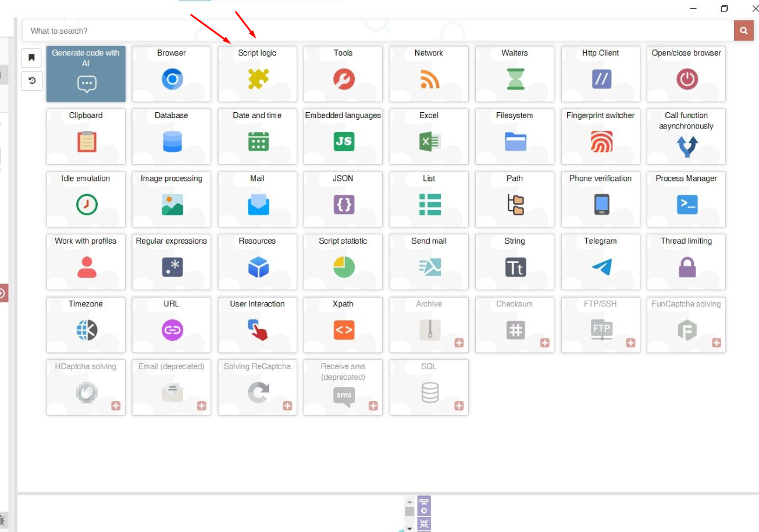Select the Fingerprint switcher module
Screen dimensions: 759x532
pos(600,137)
